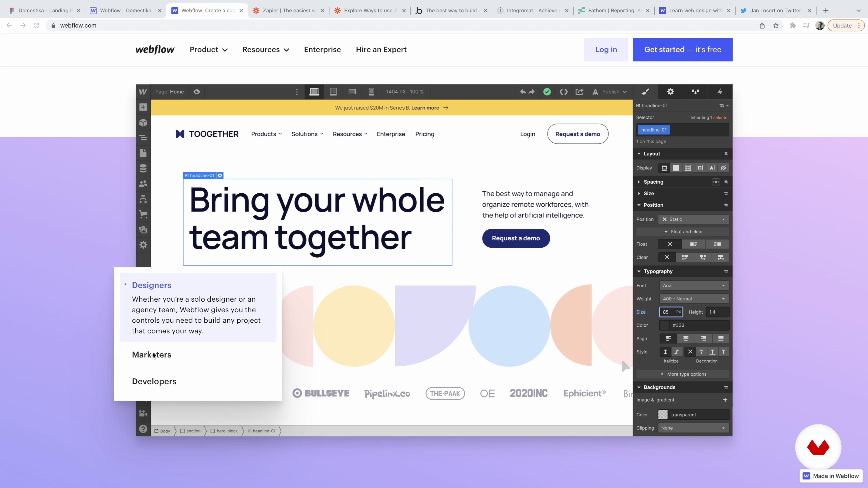
Task: Open the Weight dropdown 400 - Normal
Action: [694, 299]
